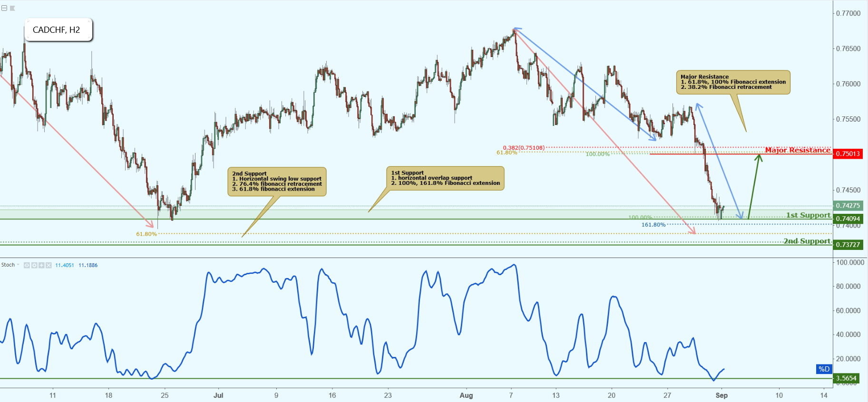The width and height of the screenshot is (868, 402).
Task: Click the 0.76500 price axis label
Action: 848,48
